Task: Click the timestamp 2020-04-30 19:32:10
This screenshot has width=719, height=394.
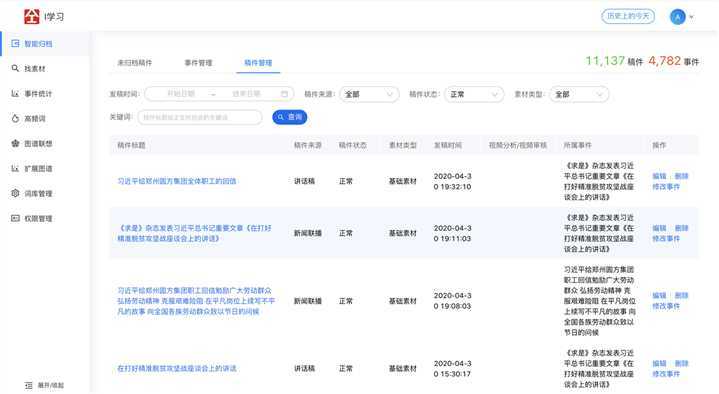Action: coord(452,181)
